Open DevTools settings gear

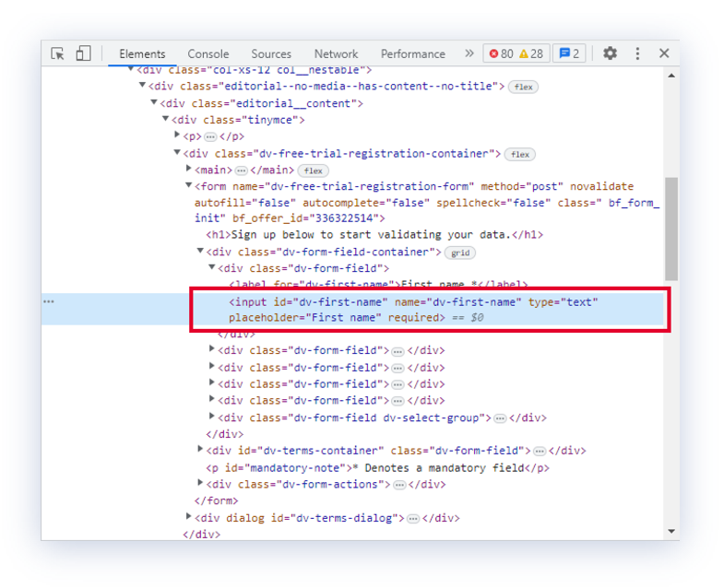[610, 53]
